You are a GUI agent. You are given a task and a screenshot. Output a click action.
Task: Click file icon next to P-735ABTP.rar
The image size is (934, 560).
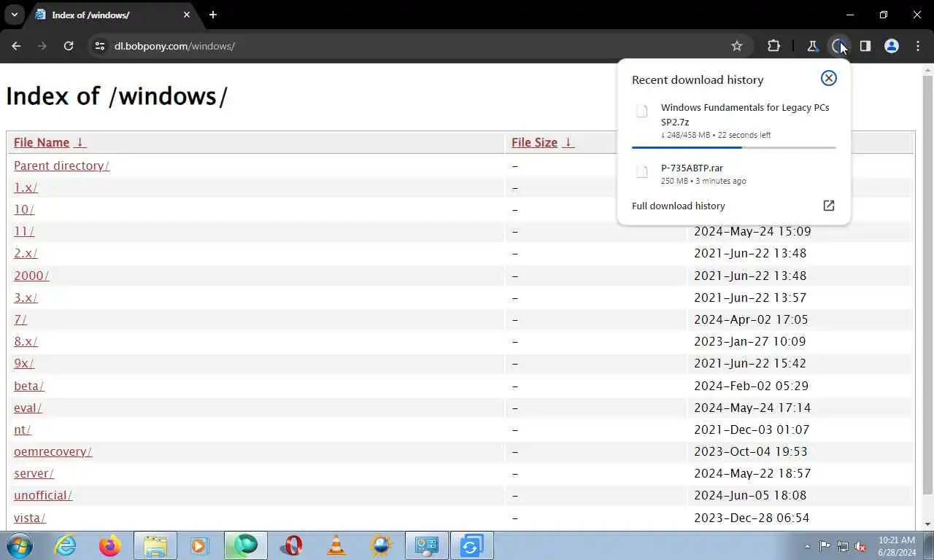[641, 172]
